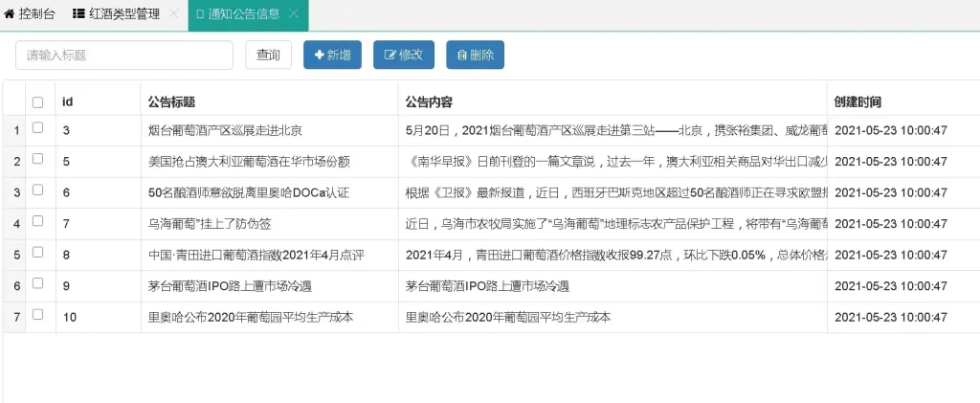This screenshot has width=980, height=403.
Task: Click the 修改 edit button
Action: [x=403, y=55]
